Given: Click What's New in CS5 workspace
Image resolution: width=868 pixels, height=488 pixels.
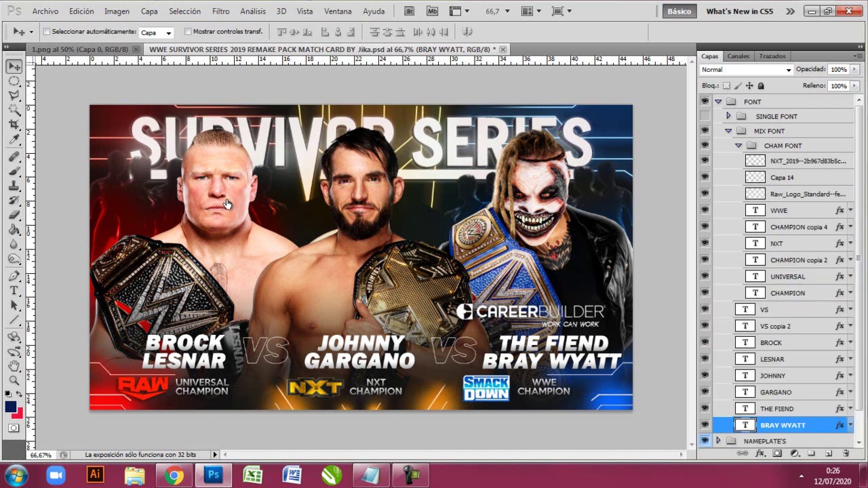Looking at the screenshot, I should point(740,12).
